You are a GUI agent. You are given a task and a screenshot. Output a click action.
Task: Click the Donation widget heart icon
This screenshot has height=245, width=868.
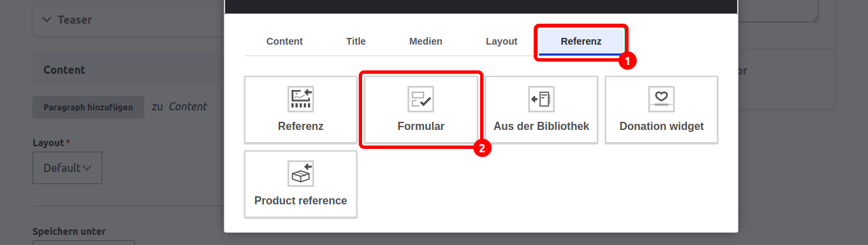point(661,99)
